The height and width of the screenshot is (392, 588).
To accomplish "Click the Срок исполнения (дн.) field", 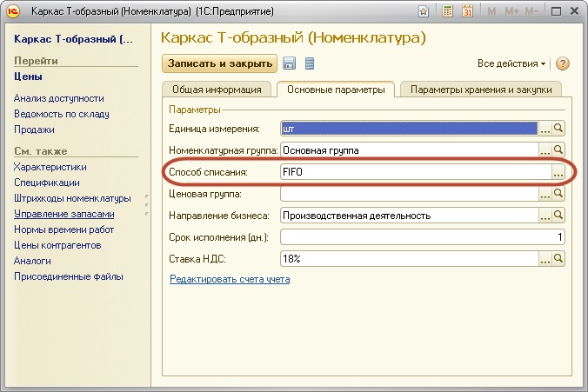I will [422, 237].
